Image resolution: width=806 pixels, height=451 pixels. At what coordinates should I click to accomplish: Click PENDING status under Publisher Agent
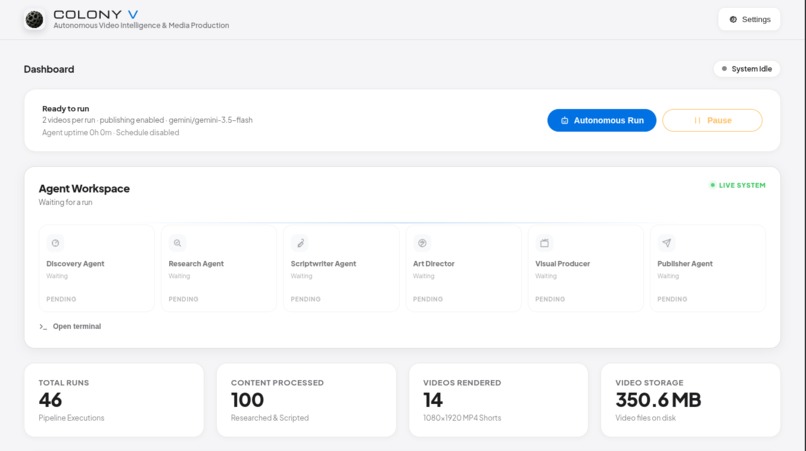(x=672, y=299)
